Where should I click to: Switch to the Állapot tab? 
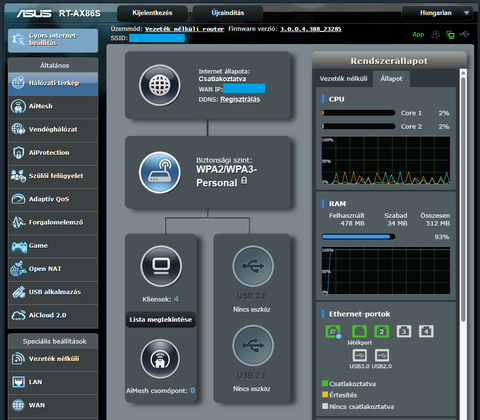coord(391,79)
